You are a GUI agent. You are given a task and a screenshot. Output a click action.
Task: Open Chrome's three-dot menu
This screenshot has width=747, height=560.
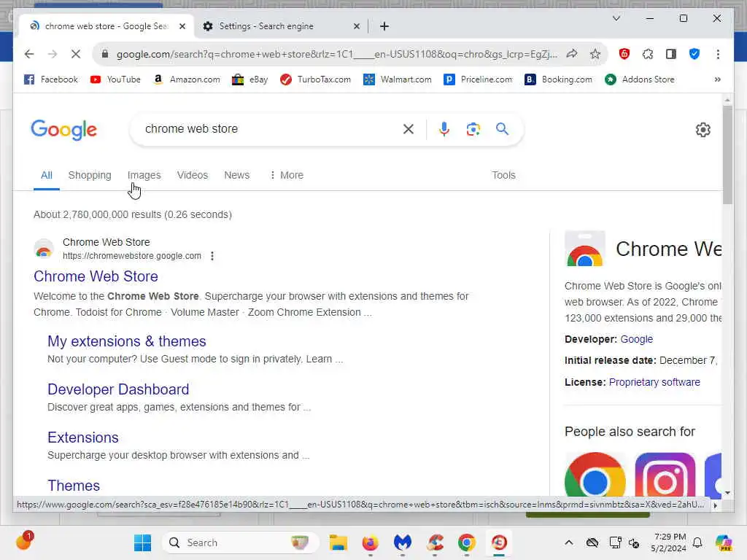click(x=718, y=54)
